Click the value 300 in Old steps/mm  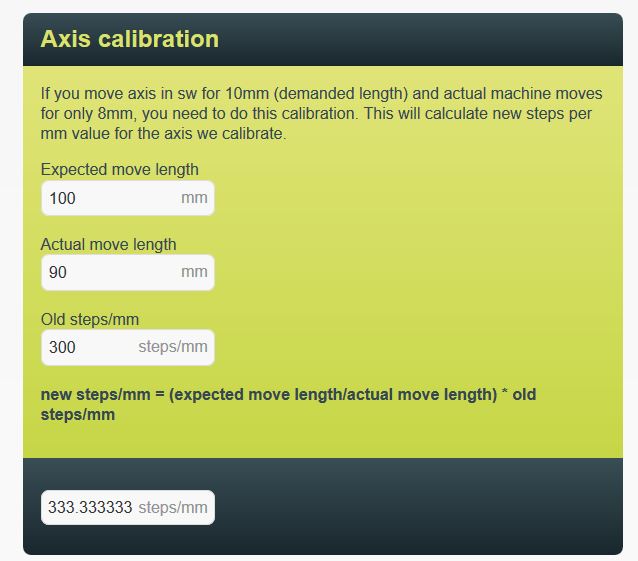pos(62,347)
